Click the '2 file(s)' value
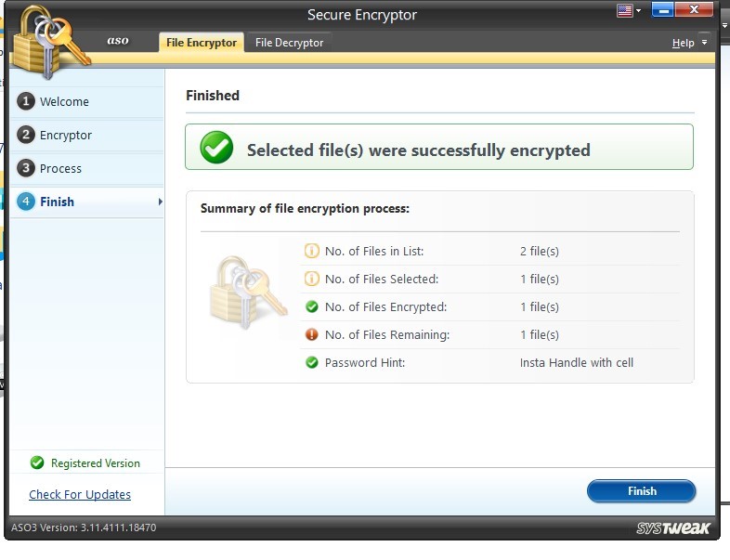 tap(540, 251)
